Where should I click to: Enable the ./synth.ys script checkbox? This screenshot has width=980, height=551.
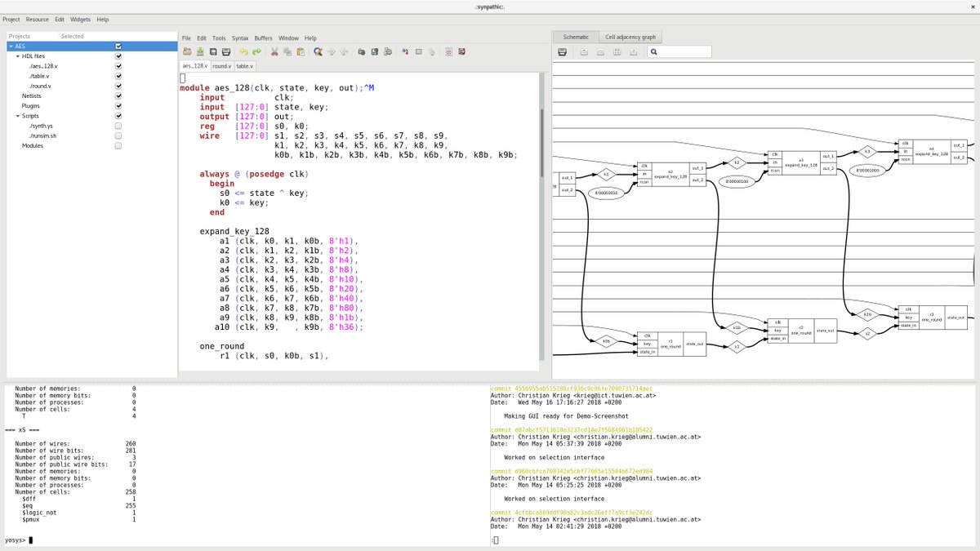tap(118, 126)
